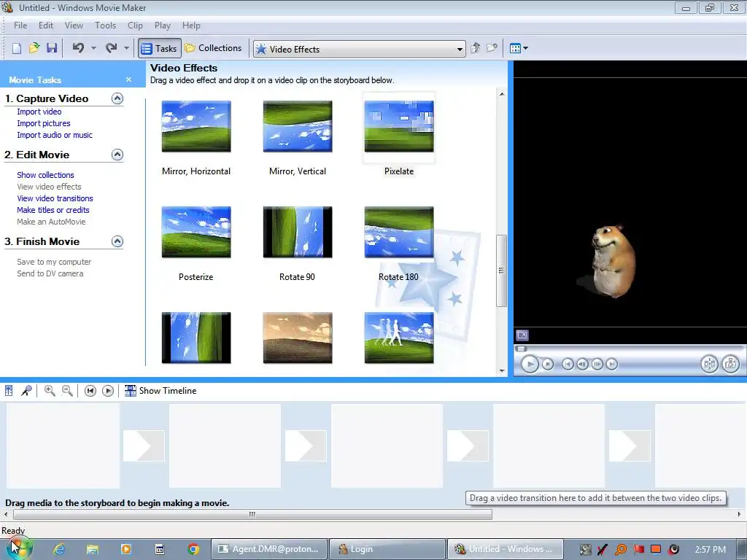
Task: Click the preview seek bar handle
Action: click(521, 349)
